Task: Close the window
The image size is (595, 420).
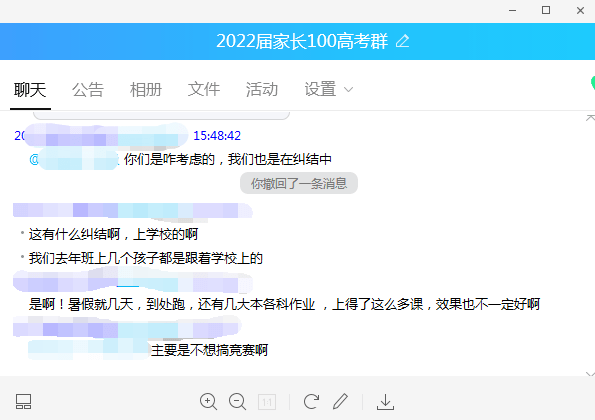Action: 580,11
